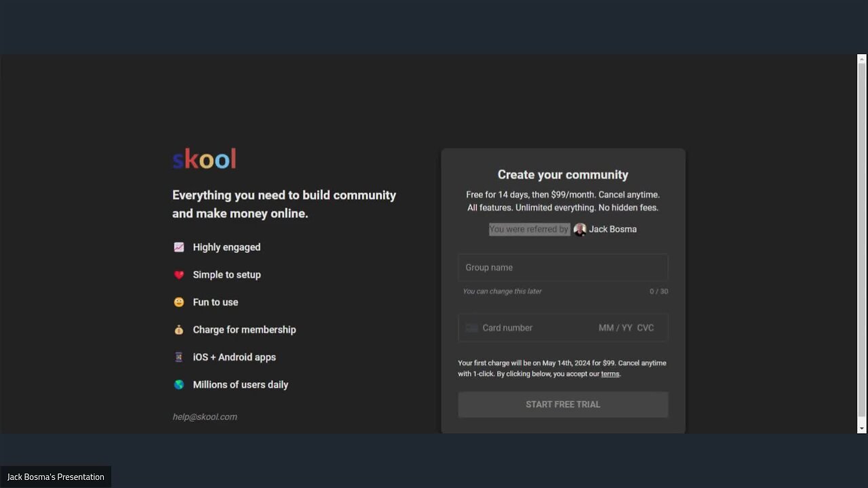Image resolution: width=868 pixels, height=488 pixels.
Task: Click the 'Your first charge will be' notice
Action: [562, 369]
